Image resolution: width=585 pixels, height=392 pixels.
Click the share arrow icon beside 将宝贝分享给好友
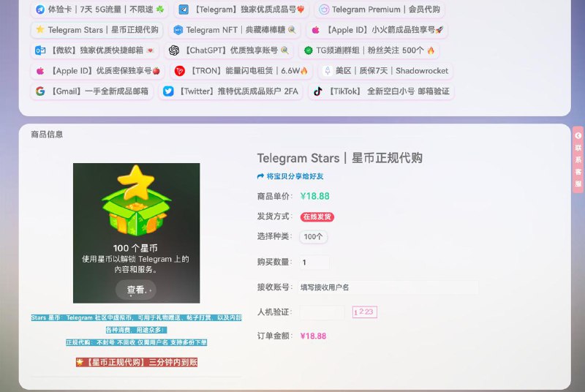(260, 176)
